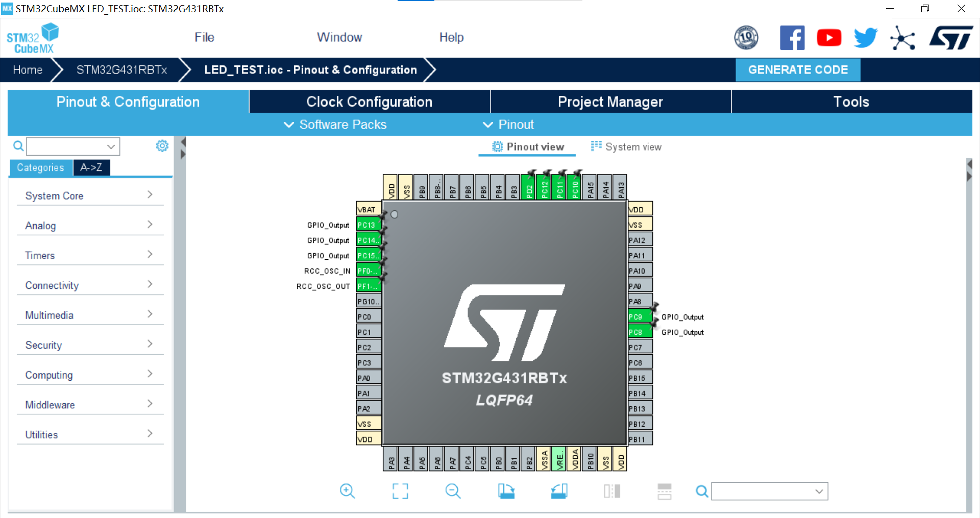The height and width of the screenshot is (518, 980).
Task: Click the zoom out magnifier icon
Action: pos(453,491)
